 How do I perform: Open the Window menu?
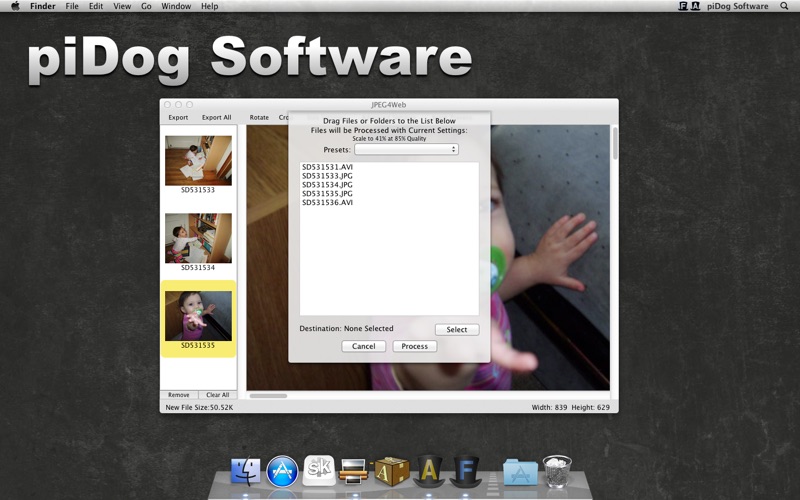176,6
